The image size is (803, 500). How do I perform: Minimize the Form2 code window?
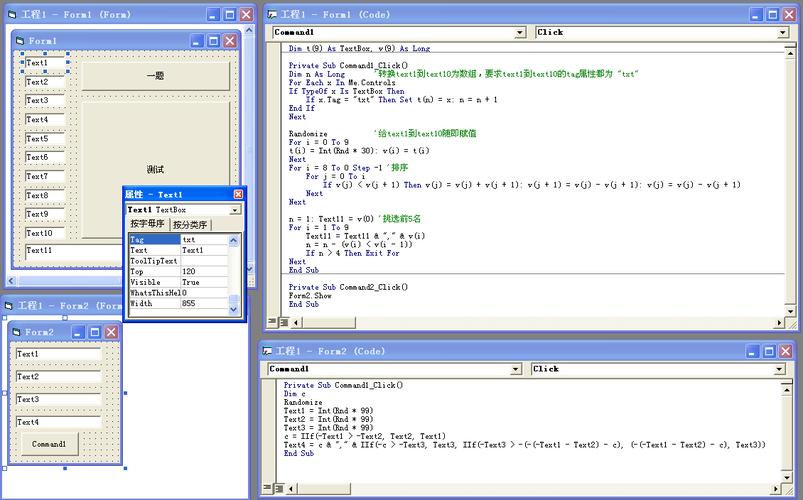pyautogui.click(x=752, y=351)
